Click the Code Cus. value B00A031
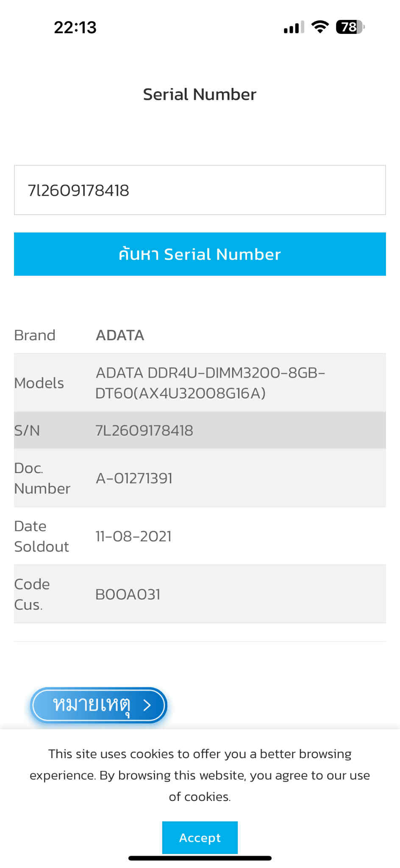400x868 pixels. coord(128,594)
